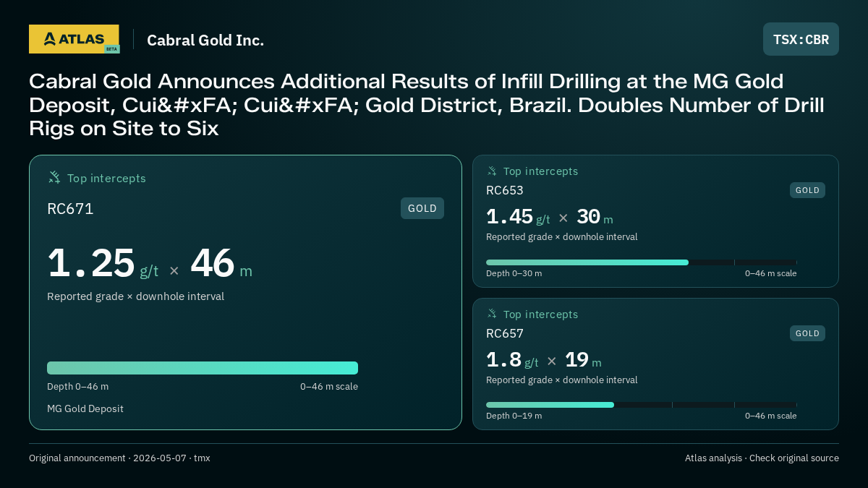
Task: Click the 1.25 g/t grade value
Action: pyautogui.click(x=103, y=263)
